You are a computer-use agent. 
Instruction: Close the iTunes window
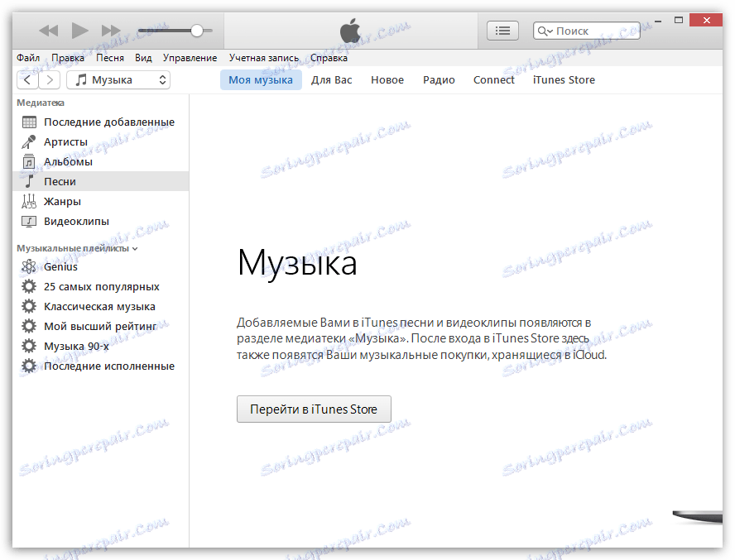707,20
